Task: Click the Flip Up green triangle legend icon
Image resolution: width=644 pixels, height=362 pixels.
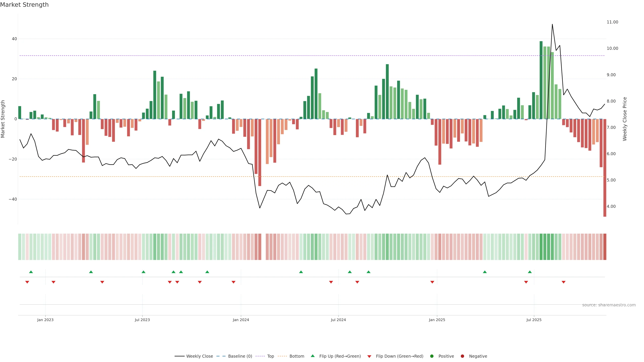Action: coord(312,356)
